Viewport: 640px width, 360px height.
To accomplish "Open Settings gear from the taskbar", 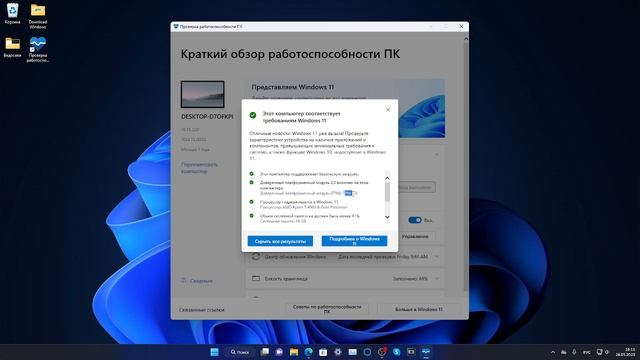I will point(338,352).
